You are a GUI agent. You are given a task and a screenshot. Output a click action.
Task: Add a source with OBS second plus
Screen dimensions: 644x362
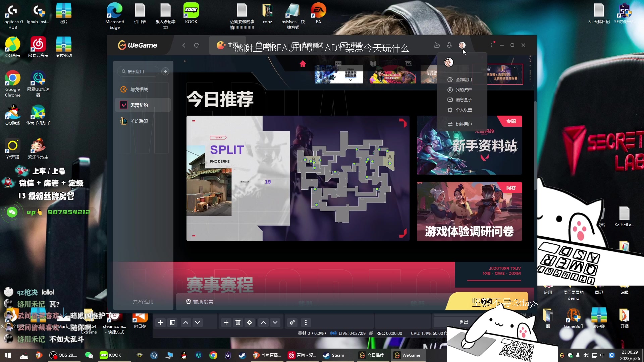point(226,322)
